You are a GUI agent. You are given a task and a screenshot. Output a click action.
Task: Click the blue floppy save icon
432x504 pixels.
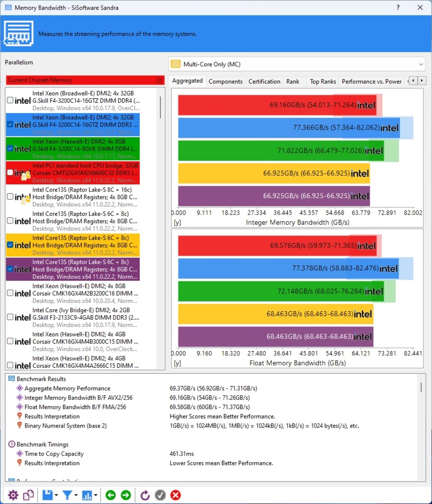pos(47,495)
